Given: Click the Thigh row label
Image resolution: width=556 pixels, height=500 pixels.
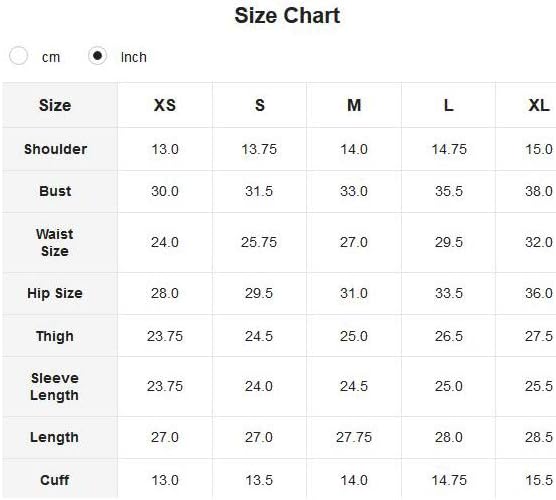Looking at the screenshot, I should (x=55, y=336).
